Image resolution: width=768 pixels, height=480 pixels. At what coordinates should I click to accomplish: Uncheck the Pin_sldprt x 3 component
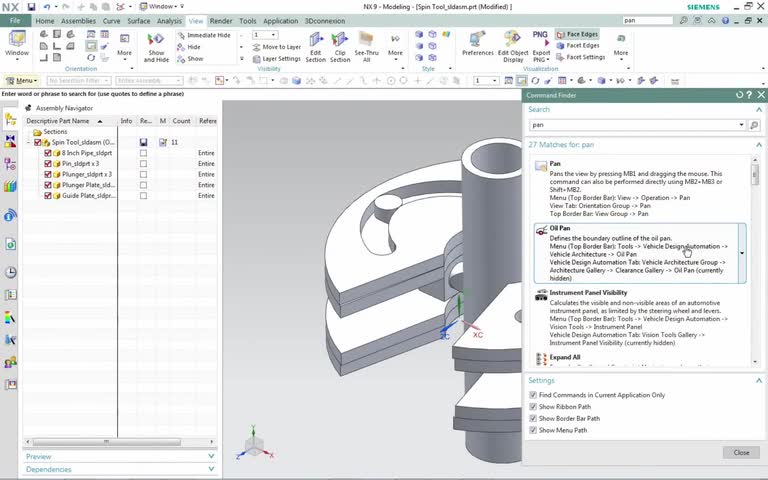(48, 164)
